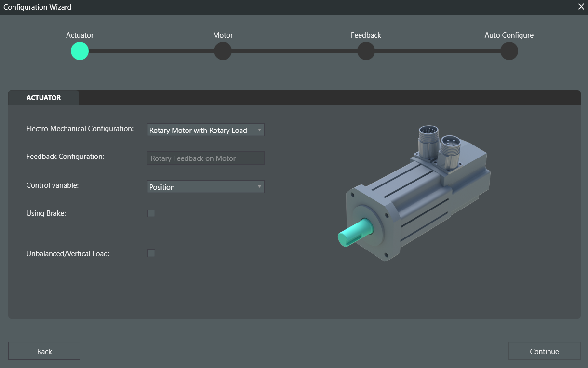This screenshot has width=588, height=368.
Task: Switch to the ACTUATOR tab
Action: [43, 98]
